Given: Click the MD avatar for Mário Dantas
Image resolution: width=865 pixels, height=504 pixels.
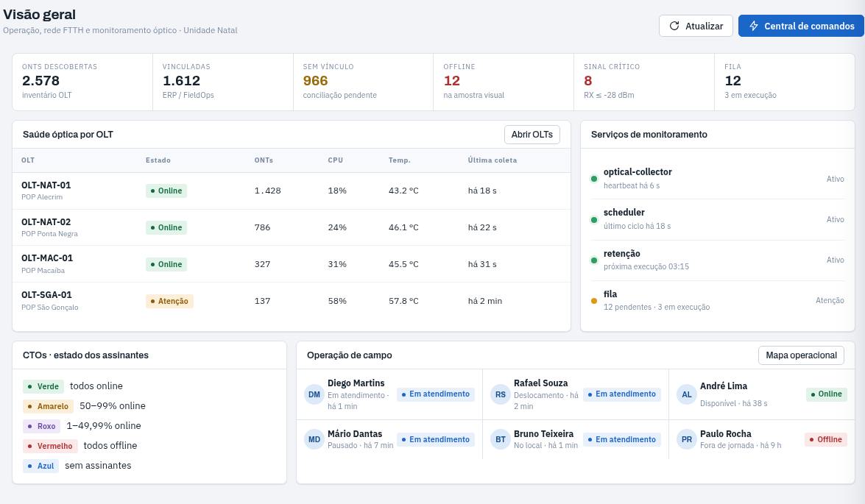Looking at the screenshot, I should pyautogui.click(x=314, y=439).
